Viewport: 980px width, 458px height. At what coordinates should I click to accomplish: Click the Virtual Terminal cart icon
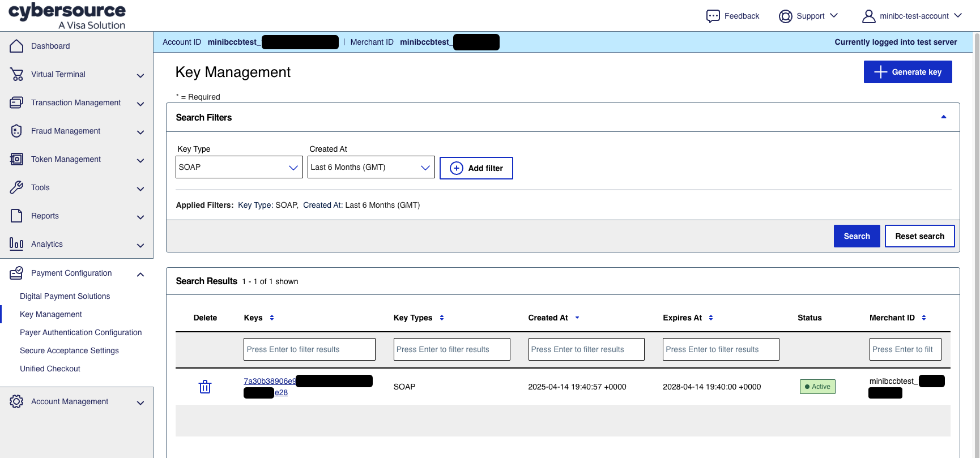click(16, 74)
